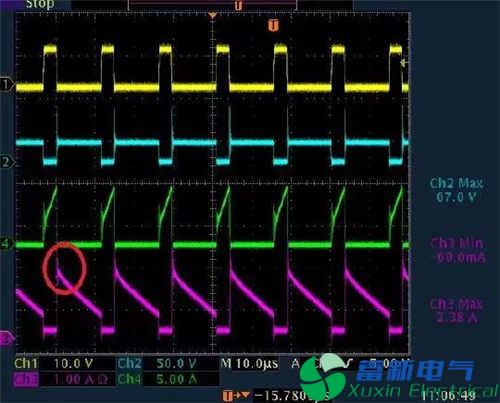Click the orange trigger point T icon
The image size is (500, 403).
coord(273,25)
